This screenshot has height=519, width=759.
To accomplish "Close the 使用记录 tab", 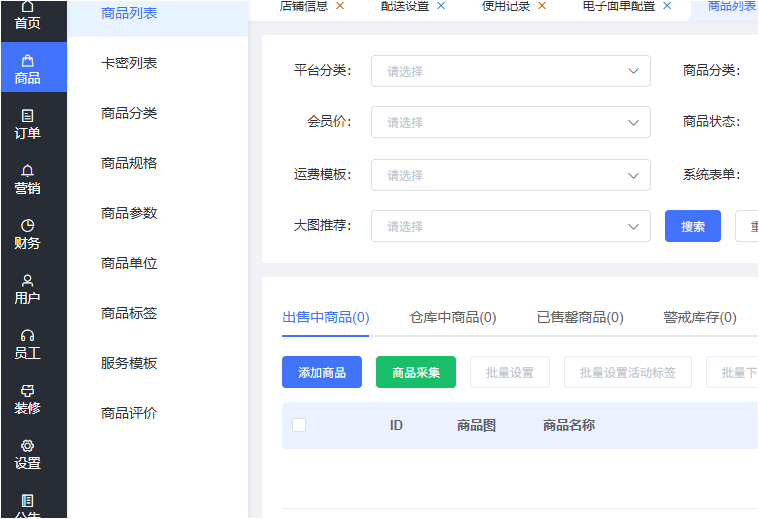I will (x=542, y=6).
